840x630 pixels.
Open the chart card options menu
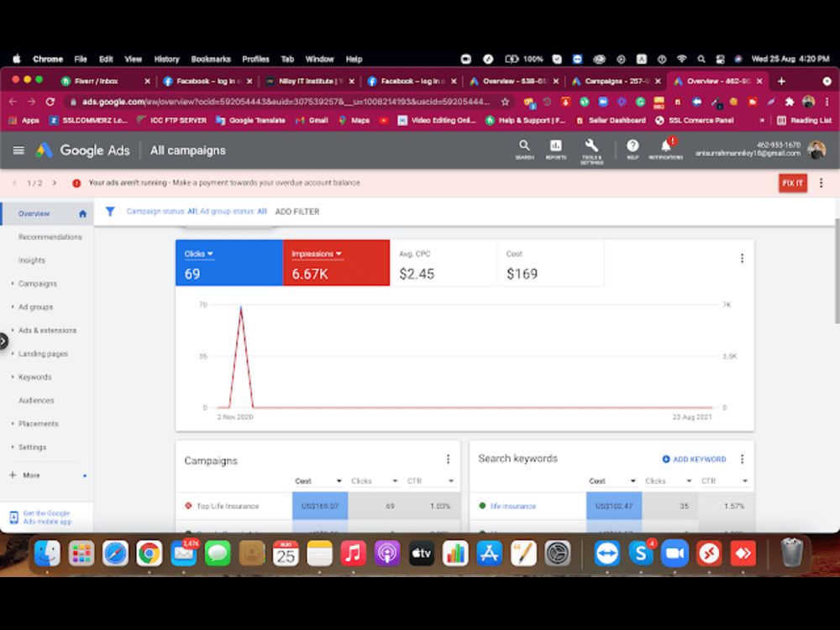click(742, 259)
